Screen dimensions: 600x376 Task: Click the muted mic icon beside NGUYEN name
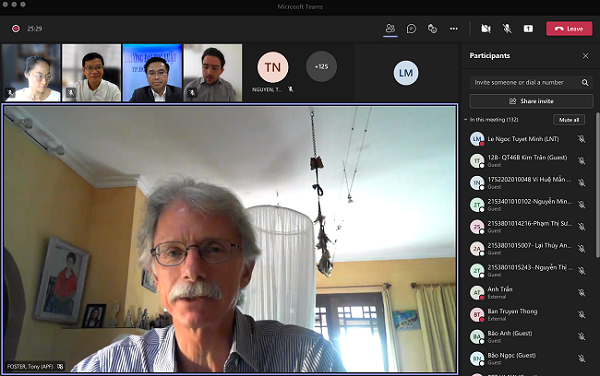pos(290,90)
